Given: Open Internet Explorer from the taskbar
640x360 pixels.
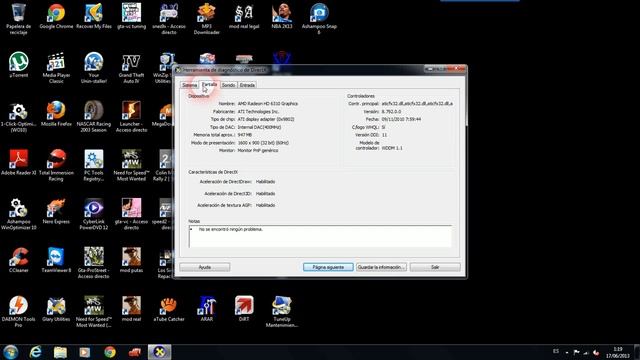Looking at the screenshot, I should [36, 352].
